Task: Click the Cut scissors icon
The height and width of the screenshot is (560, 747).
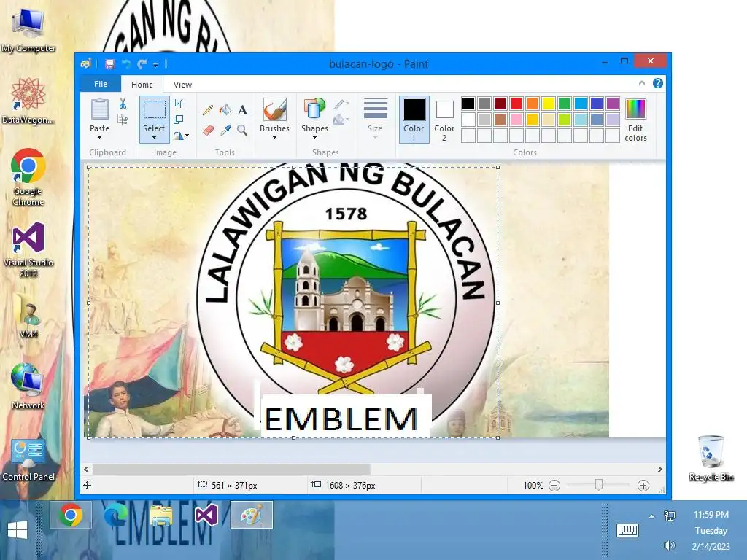Action: [x=123, y=104]
